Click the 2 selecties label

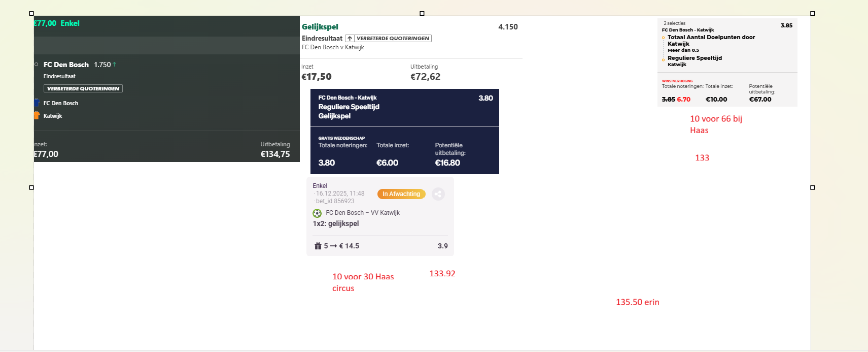coord(675,23)
